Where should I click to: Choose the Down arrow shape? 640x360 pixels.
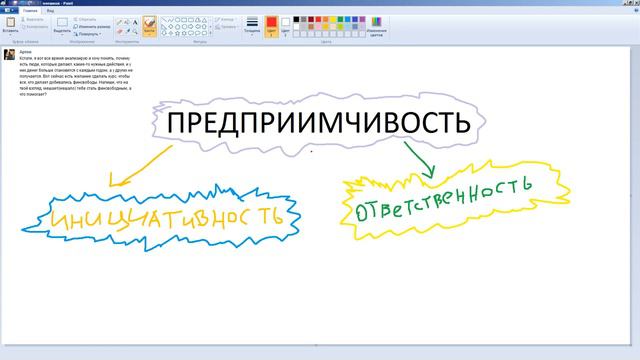pyautogui.click(x=164, y=33)
